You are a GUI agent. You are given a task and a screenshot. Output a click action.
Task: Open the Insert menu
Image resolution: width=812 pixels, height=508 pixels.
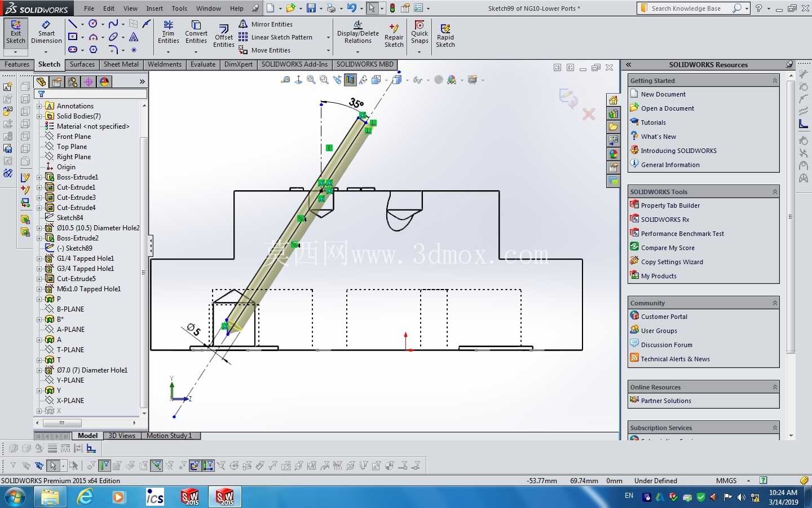pyautogui.click(x=155, y=8)
